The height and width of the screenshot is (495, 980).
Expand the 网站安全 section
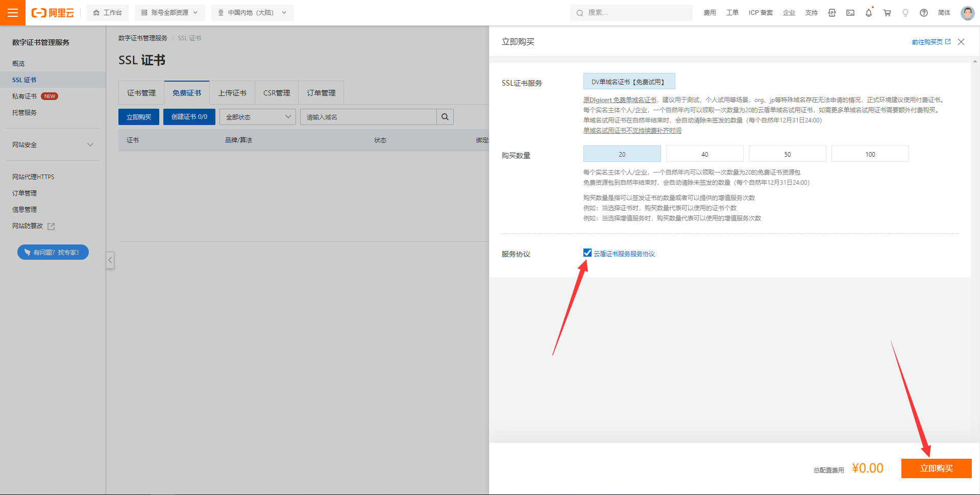coord(53,144)
